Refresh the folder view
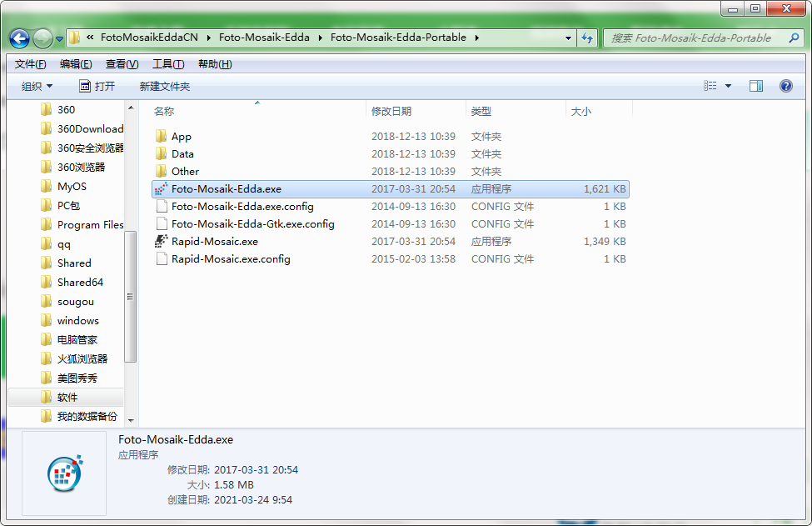Viewport: 812px width, 526px height. pos(587,38)
